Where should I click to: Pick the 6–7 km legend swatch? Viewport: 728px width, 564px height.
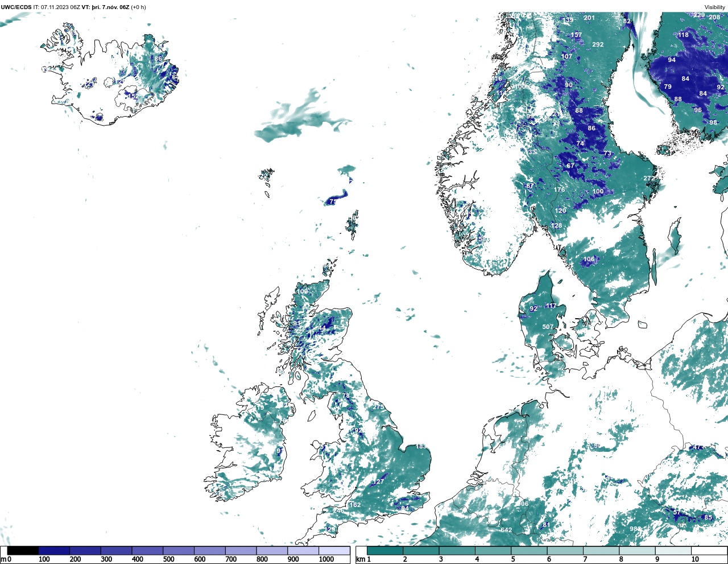[x=565, y=551]
